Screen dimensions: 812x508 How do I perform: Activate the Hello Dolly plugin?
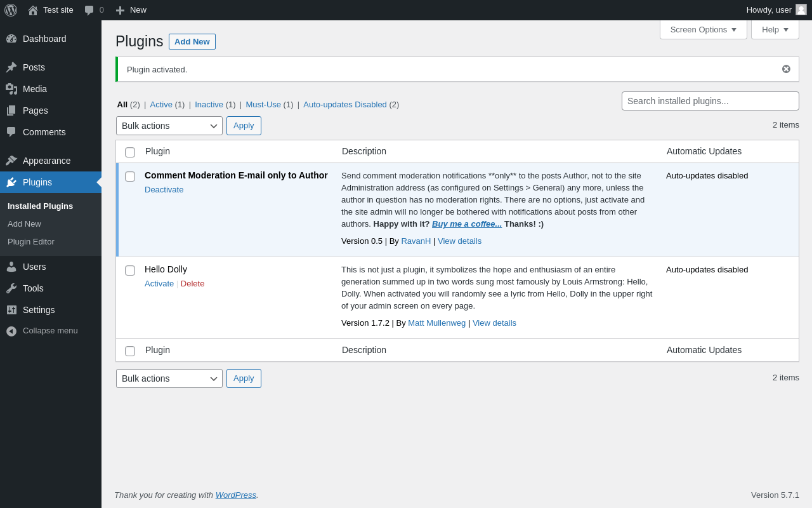point(159,284)
